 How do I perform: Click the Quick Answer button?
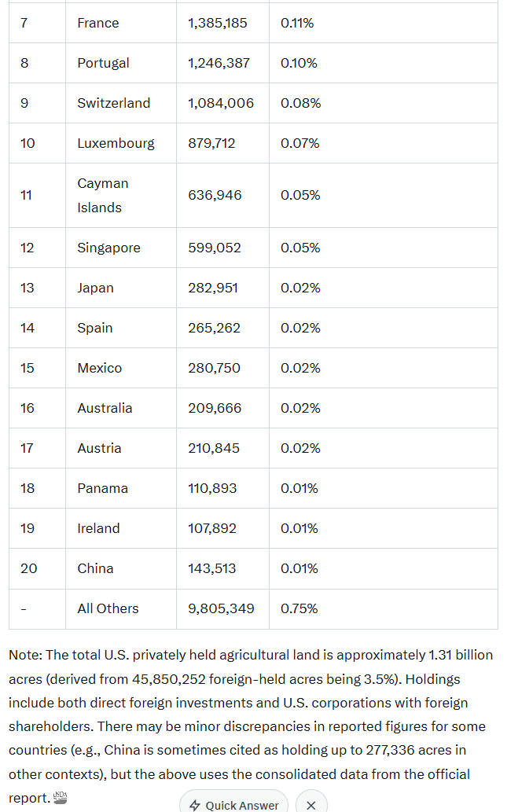click(233, 805)
